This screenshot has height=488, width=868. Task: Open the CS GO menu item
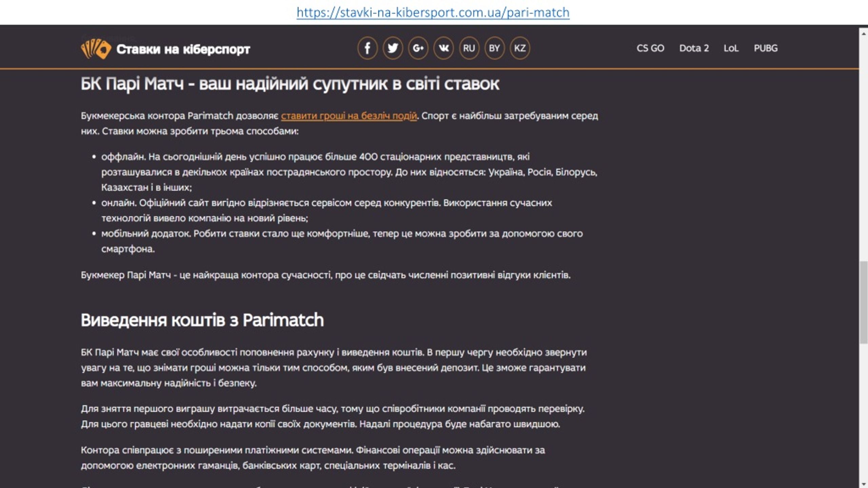pyautogui.click(x=650, y=48)
